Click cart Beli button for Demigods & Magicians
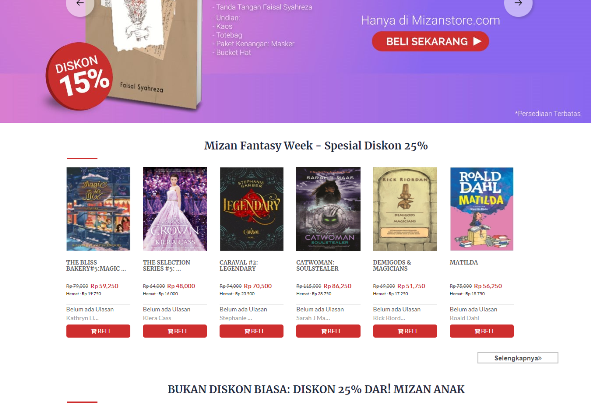Viewport: 598px width, 410px height. coord(405,331)
